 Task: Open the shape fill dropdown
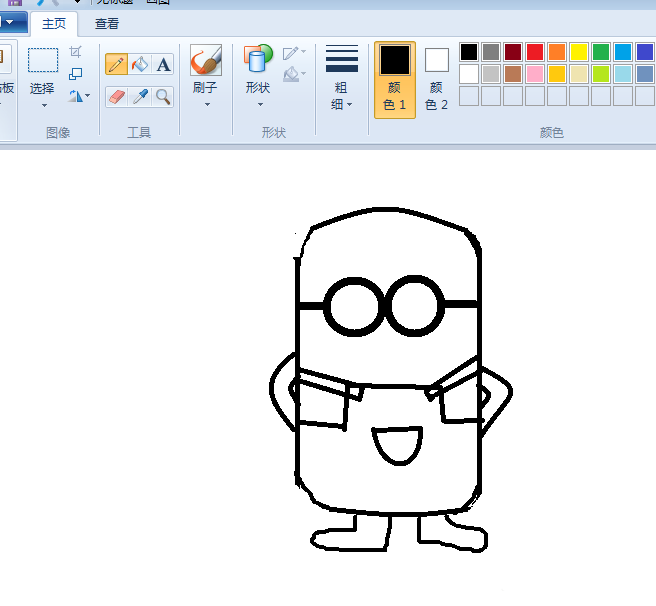tap(294, 74)
